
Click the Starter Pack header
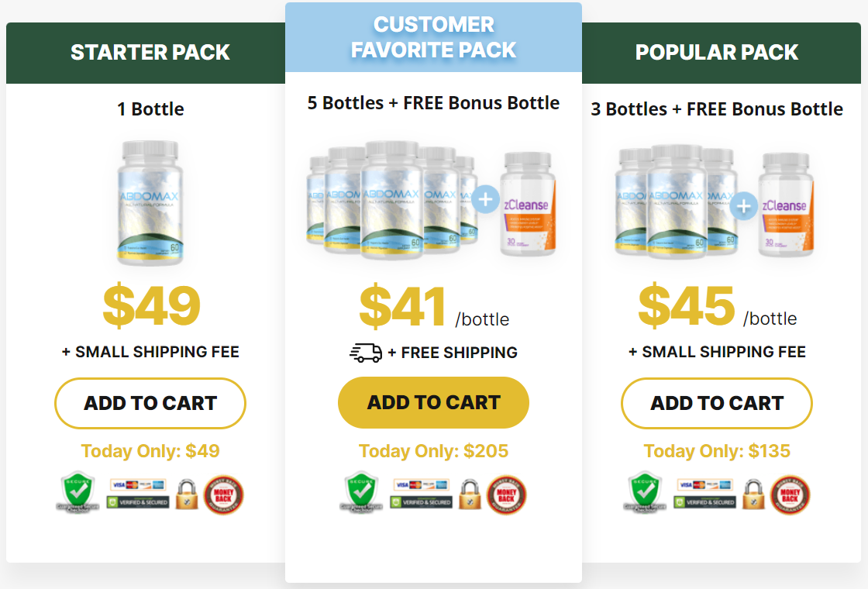150,53
